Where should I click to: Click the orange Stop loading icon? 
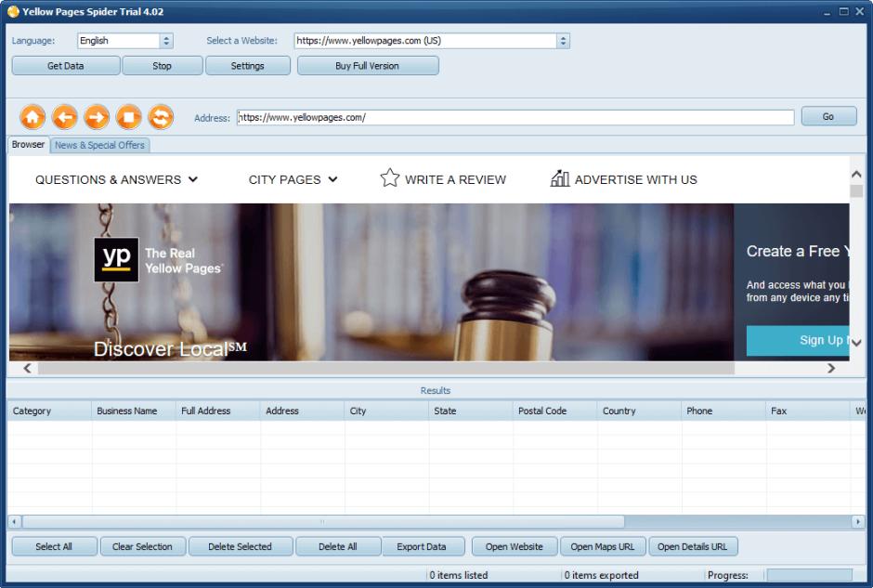click(x=128, y=117)
